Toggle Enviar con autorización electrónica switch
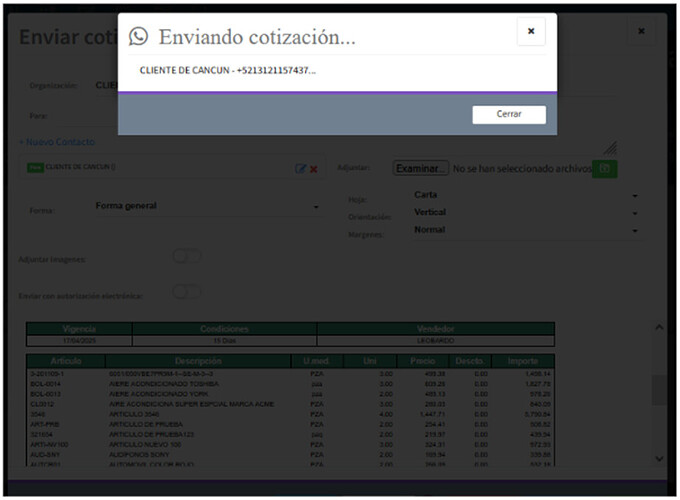Viewport: 680px width, 500px height. point(186,293)
